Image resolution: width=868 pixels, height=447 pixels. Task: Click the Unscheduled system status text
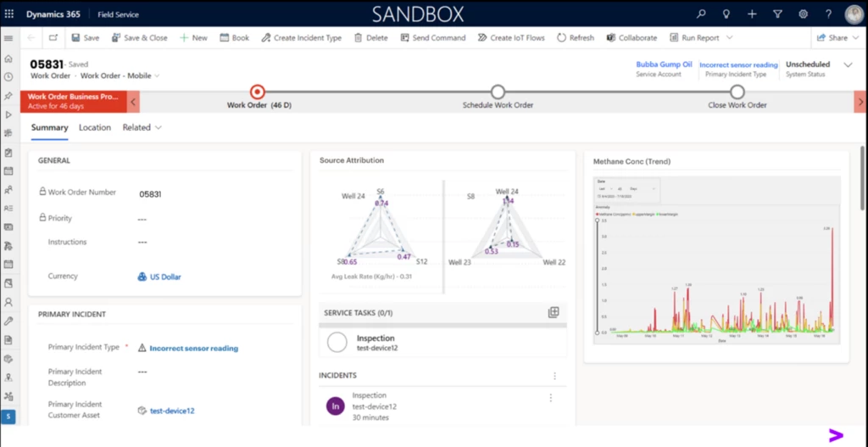(x=808, y=64)
